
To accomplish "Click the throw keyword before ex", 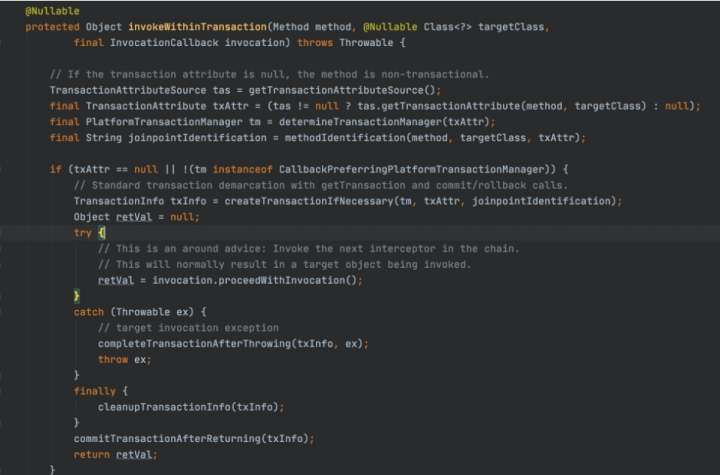I will click(x=113, y=360).
